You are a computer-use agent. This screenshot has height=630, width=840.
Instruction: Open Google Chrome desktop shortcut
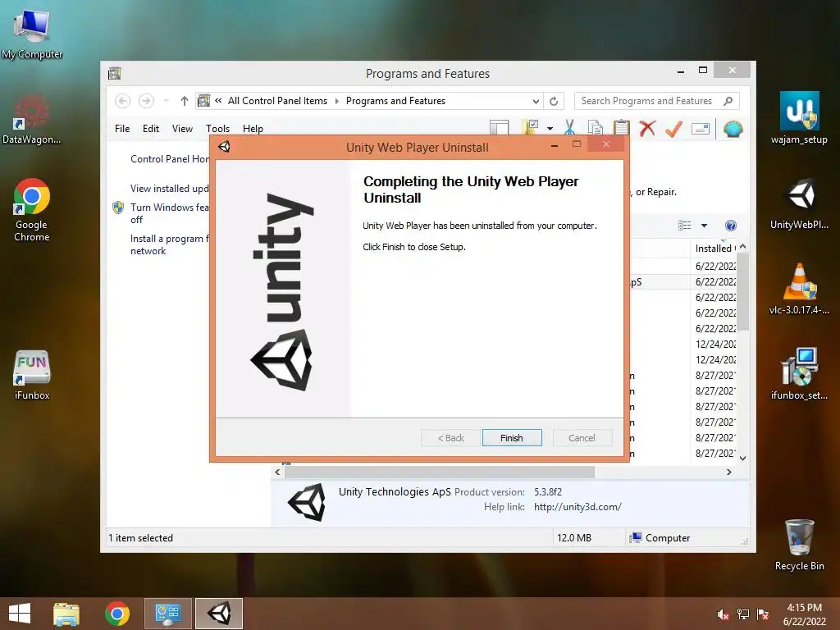(32, 209)
